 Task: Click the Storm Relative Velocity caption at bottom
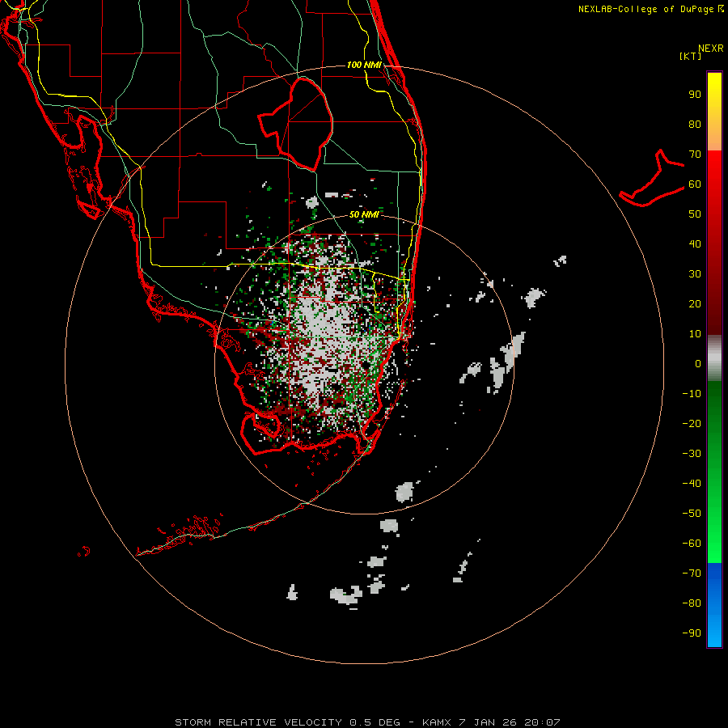click(x=367, y=722)
